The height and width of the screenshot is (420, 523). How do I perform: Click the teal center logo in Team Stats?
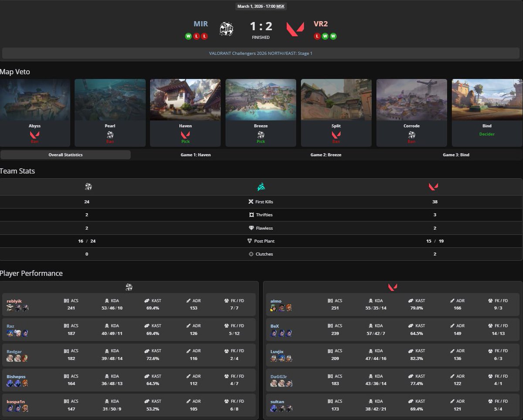coord(261,187)
